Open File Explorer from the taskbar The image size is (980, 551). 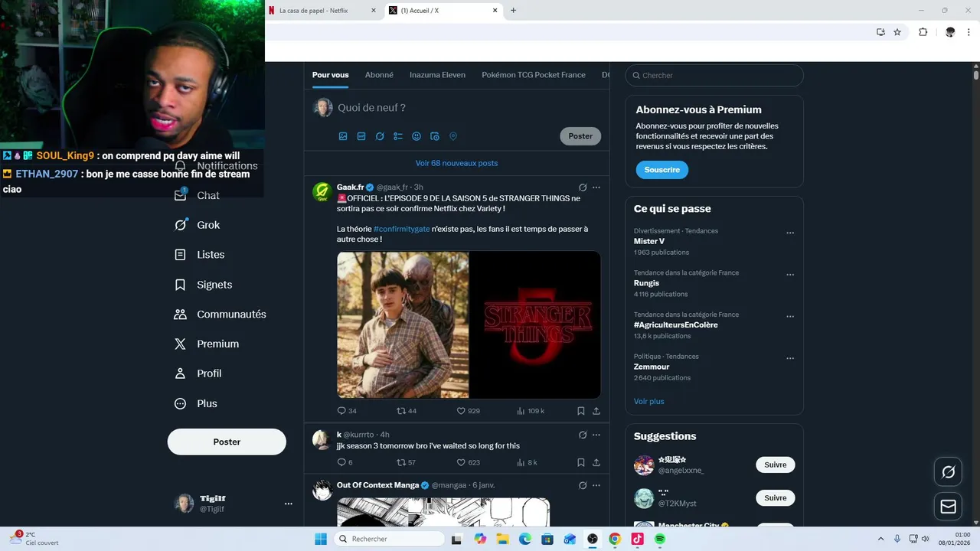(x=502, y=539)
